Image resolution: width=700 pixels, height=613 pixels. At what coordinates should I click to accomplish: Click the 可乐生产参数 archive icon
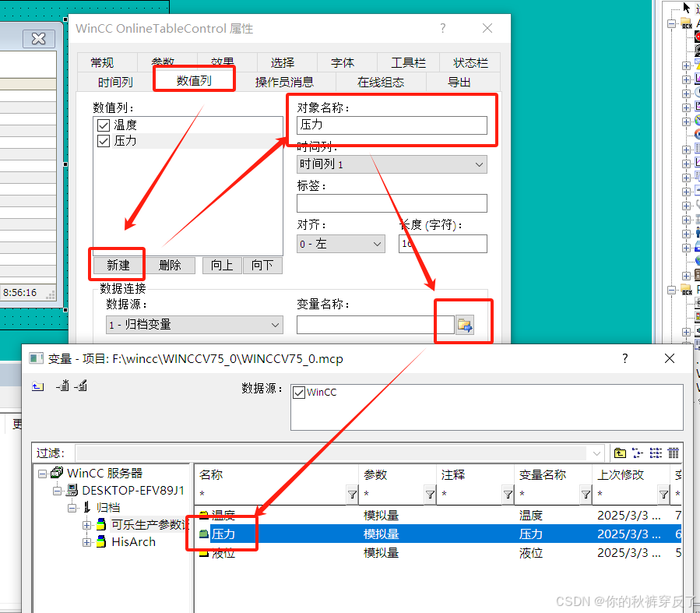pos(102,525)
